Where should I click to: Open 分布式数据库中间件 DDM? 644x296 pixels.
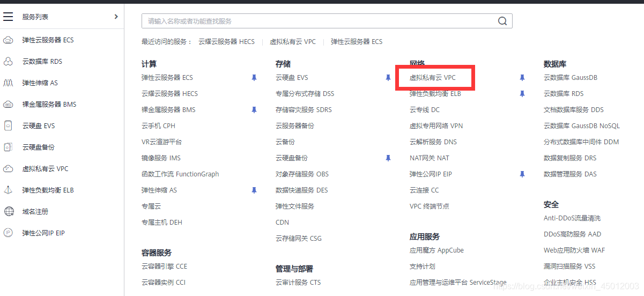pyautogui.click(x=581, y=142)
